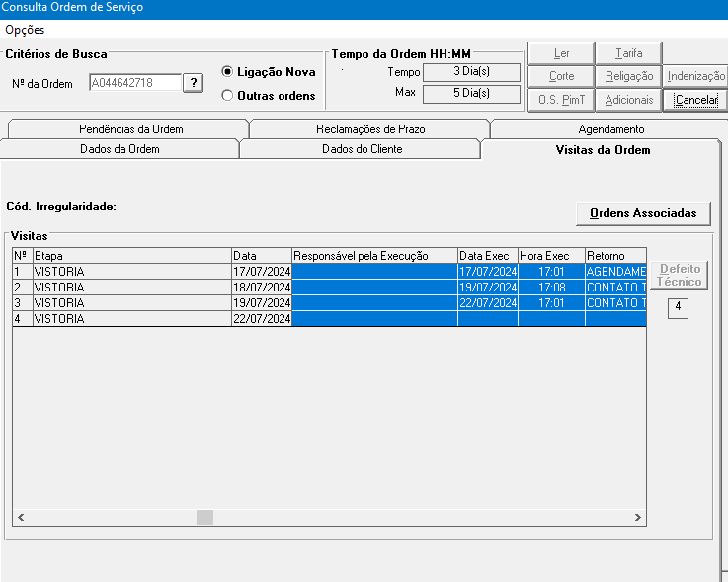This screenshot has width=728, height=582.
Task: Open the Opções menu
Action: pos(25,30)
